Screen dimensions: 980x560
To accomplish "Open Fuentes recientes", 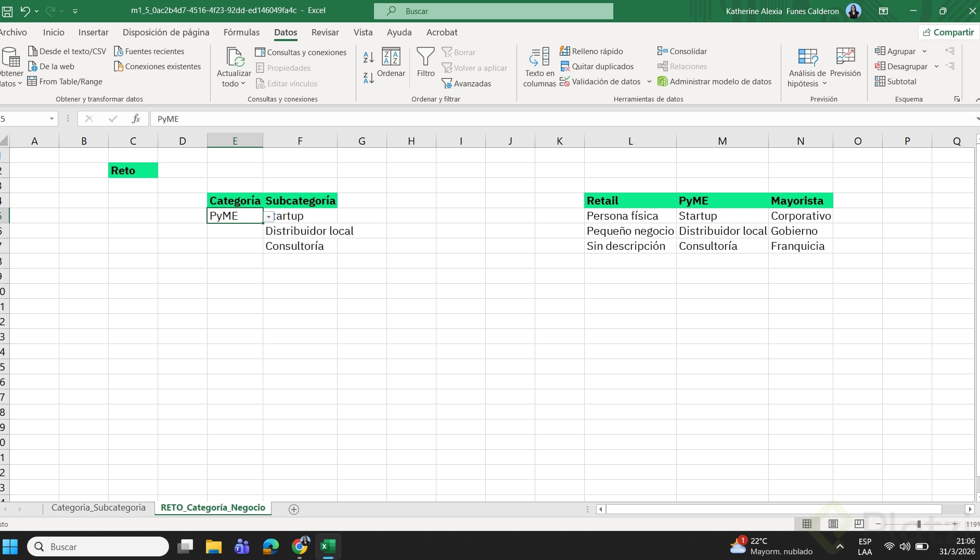I will pyautogui.click(x=149, y=52).
